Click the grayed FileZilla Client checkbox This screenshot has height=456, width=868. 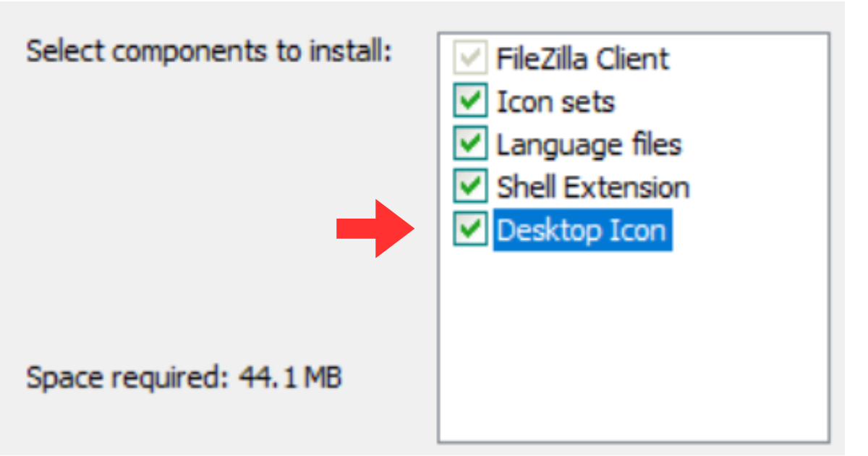point(470,59)
